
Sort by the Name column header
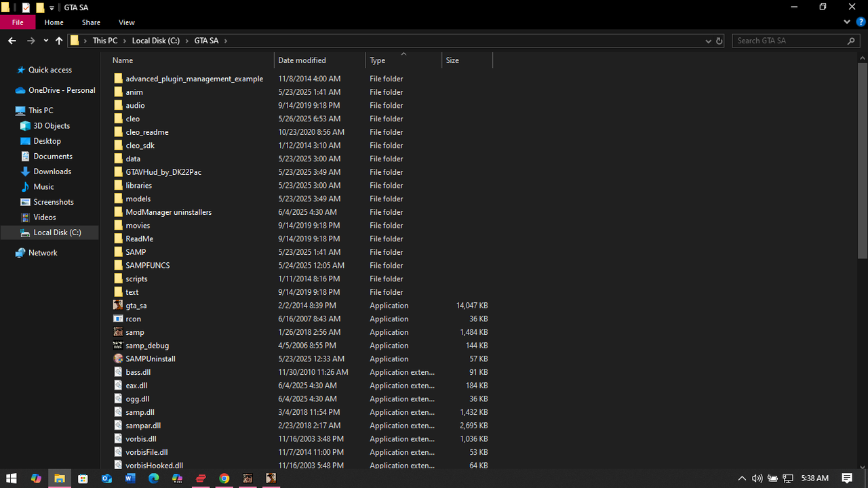click(191, 60)
